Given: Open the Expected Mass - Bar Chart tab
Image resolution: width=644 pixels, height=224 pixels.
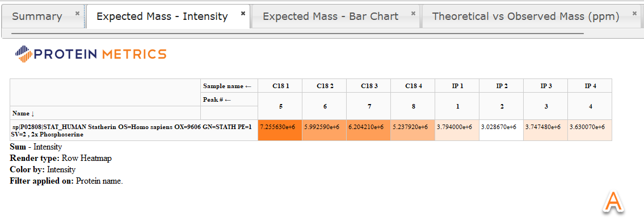Looking at the screenshot, I should click(331, 16).
